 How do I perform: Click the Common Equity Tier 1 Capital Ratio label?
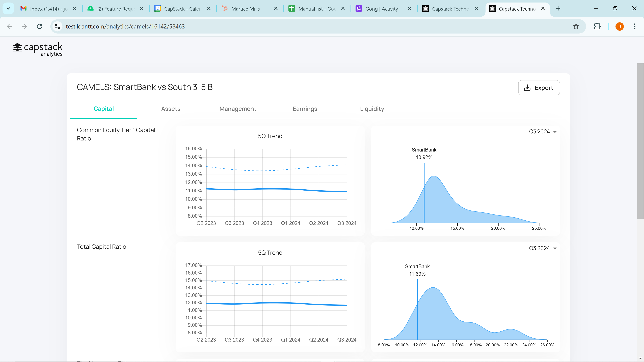coord(116,134)
